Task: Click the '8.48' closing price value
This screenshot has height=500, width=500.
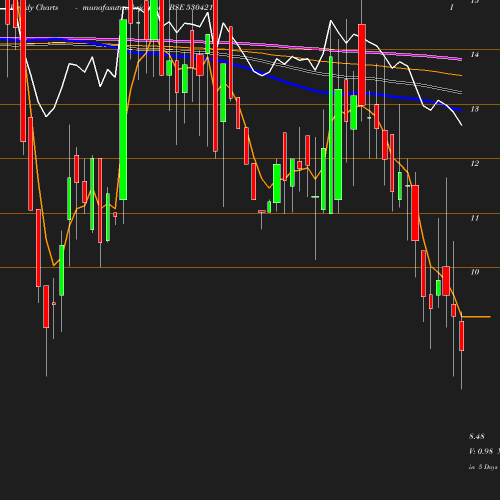Action: (477, 436)
